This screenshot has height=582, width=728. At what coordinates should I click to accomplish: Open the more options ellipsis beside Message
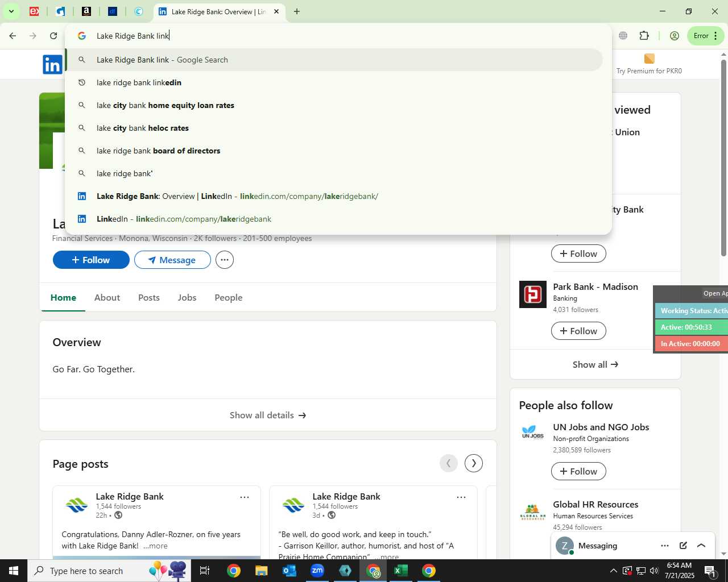pyautogui.click(x=225, y=260)
